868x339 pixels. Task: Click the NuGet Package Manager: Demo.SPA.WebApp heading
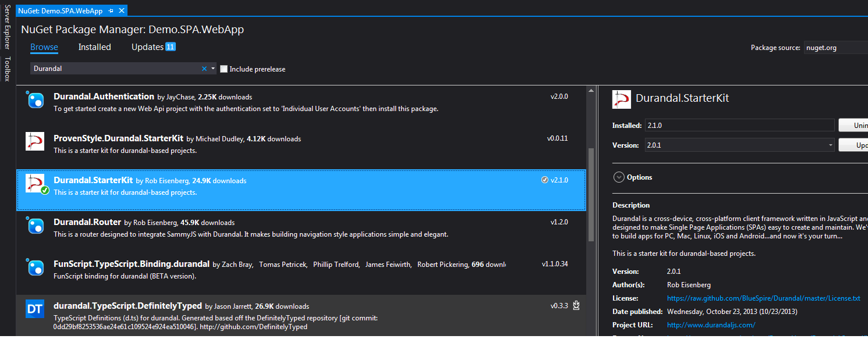132,29
